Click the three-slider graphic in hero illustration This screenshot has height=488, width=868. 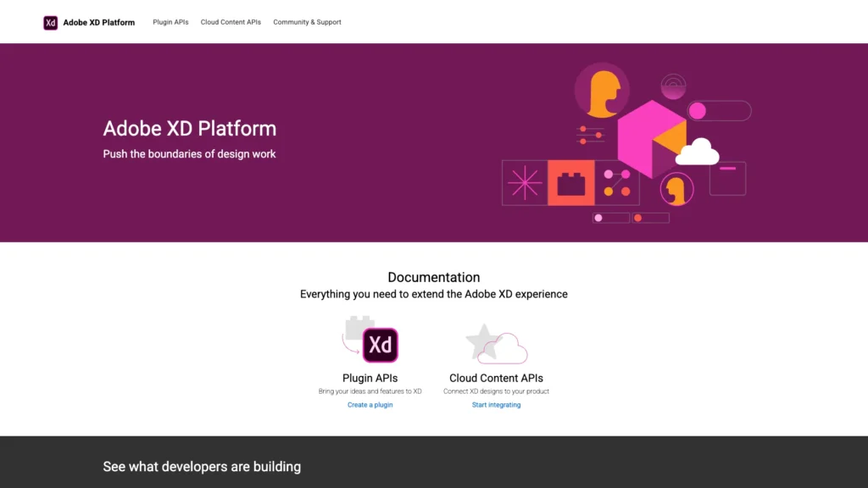(590, 135)
